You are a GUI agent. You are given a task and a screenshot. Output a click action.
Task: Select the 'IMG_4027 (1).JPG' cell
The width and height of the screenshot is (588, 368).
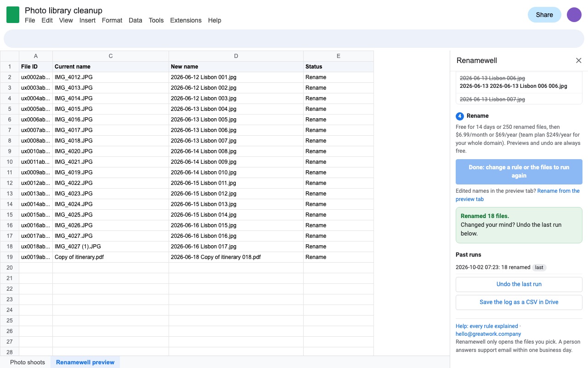pos(111,247)
